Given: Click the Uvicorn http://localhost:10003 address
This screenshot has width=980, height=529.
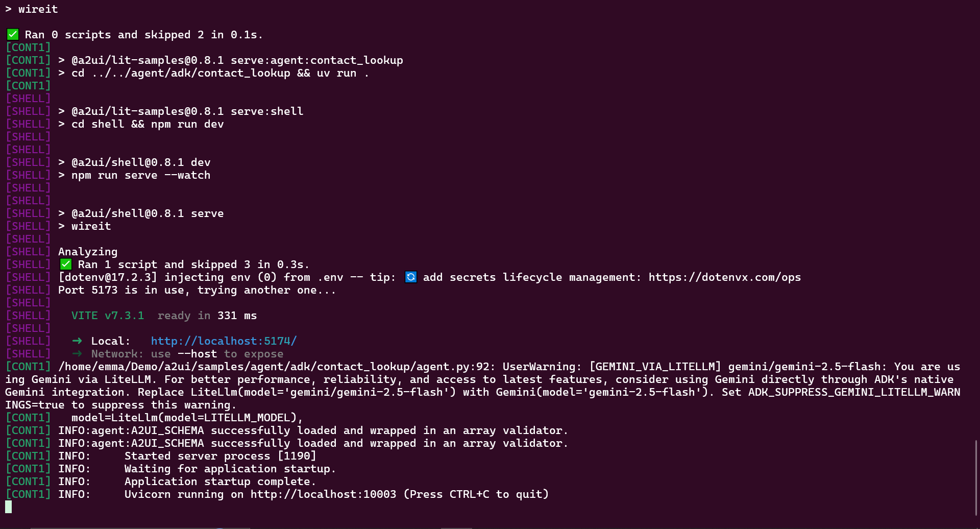Looking at the screenshot, I should [323, 494].
